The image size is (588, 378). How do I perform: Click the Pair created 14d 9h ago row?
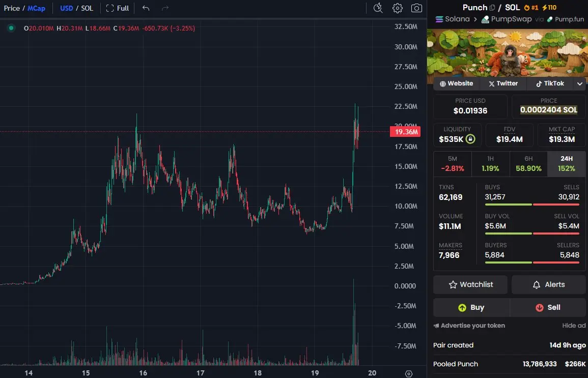[x=509, y=345]
